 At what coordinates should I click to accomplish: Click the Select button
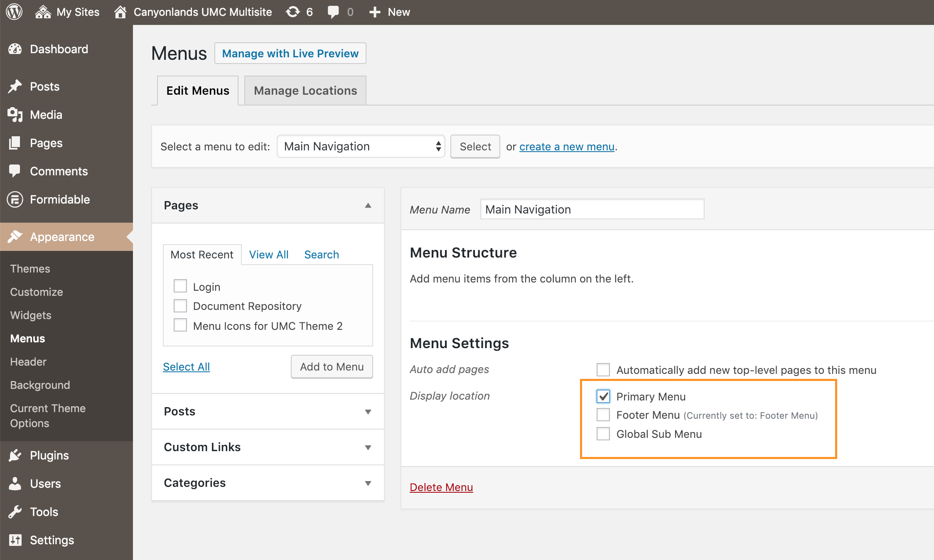pyautogui.click(x=475, y=146)
